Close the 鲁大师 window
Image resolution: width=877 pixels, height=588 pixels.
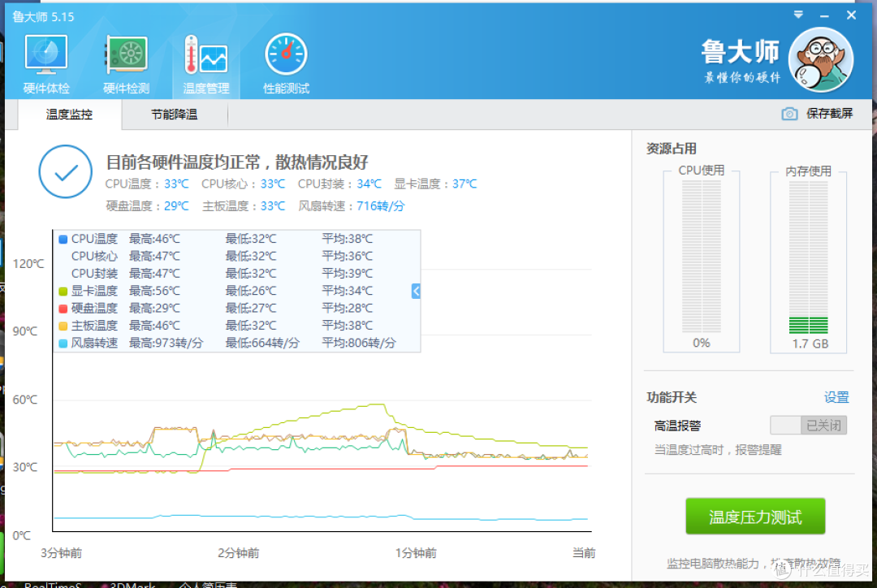(x=851, y=15)
